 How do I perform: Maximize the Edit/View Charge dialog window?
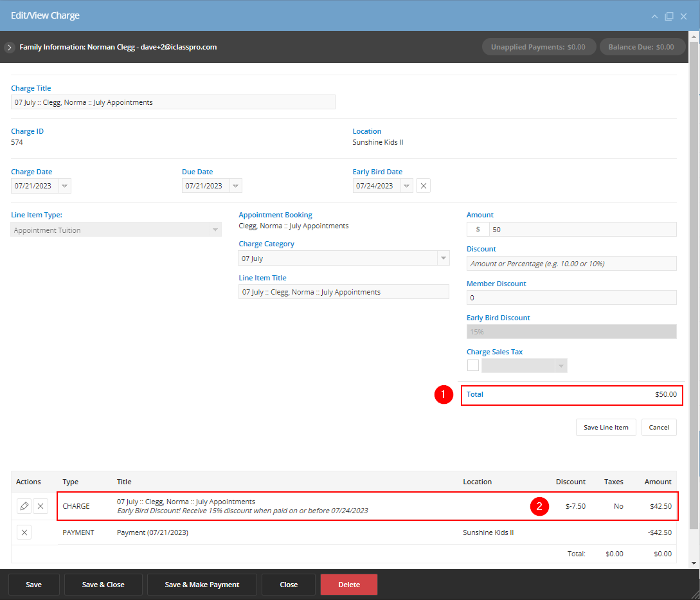pyautogui.click(x=669, y=16)
